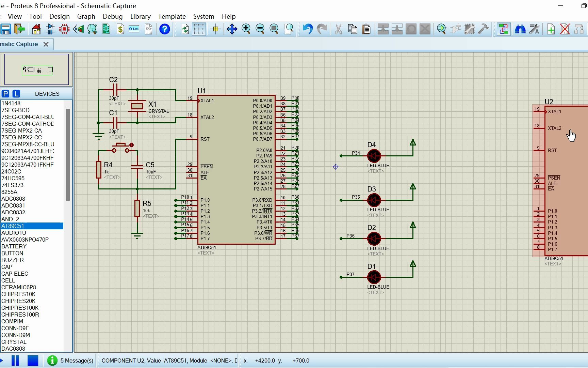Click the Pick Parts from Libraries icon

point(441,29)
